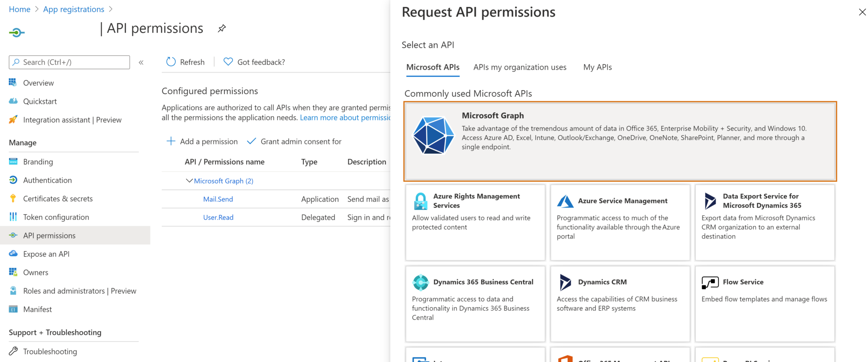Click the Expose an API cloud icon
The width and height of the screenshot is (868, 362).
click(13, 254)
